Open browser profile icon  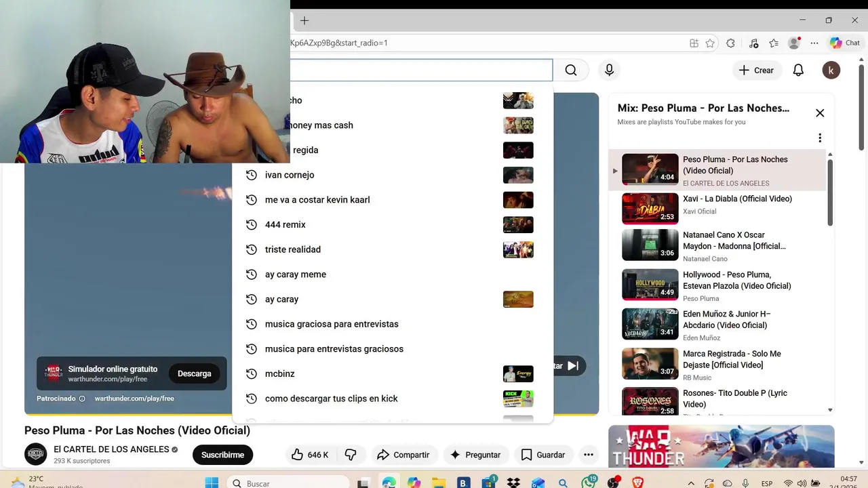click(x=794, y=43)
